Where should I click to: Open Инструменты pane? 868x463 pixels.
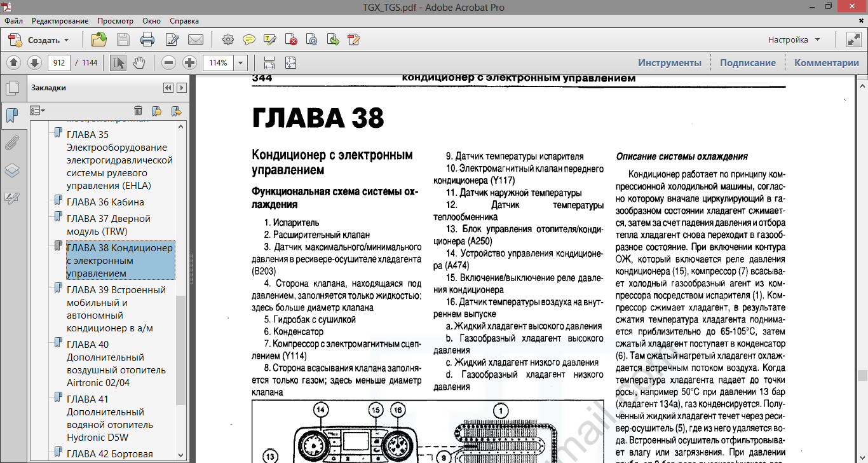point(670,62)
